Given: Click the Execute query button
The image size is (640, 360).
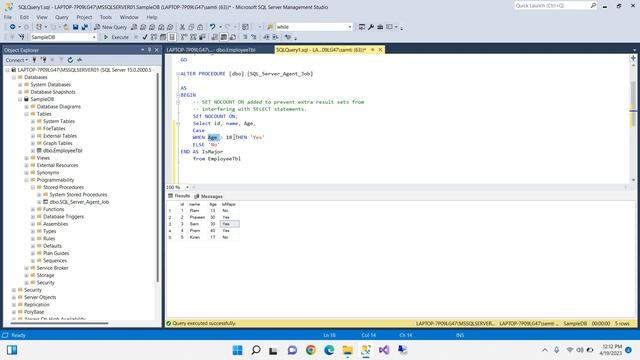Looking at the screenshot, I should (x=116, y=37).
